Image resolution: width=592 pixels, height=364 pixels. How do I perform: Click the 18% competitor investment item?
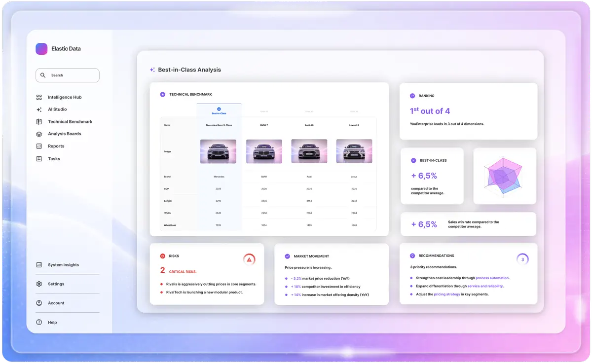point(326,287)
